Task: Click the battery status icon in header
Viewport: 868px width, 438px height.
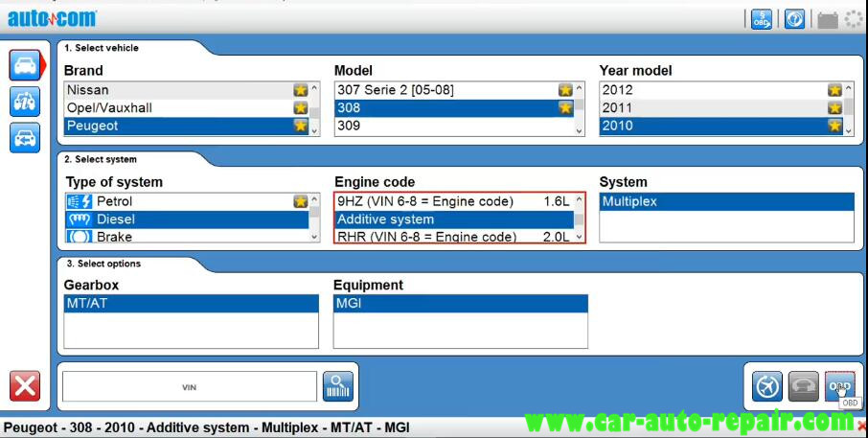Action: 828,20
